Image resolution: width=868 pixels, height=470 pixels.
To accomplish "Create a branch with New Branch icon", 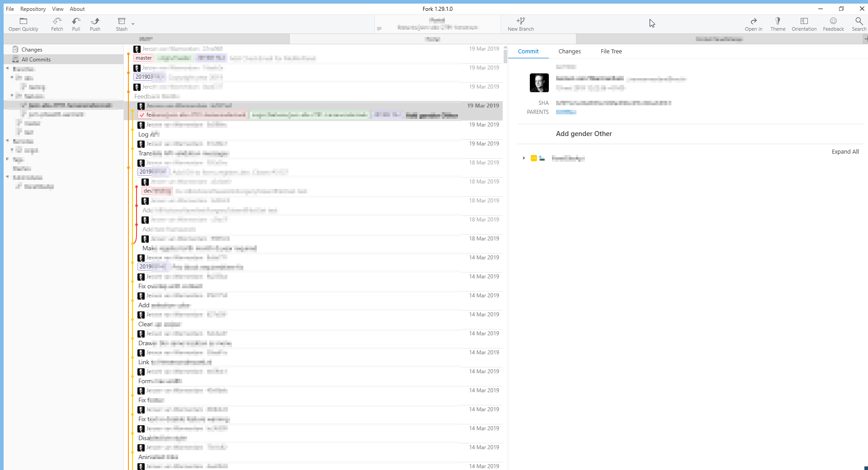I will tap(520, 24).
